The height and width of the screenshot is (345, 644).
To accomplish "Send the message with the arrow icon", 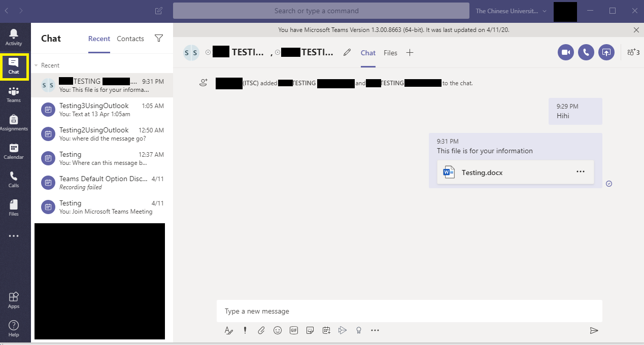I will (594, 330).
